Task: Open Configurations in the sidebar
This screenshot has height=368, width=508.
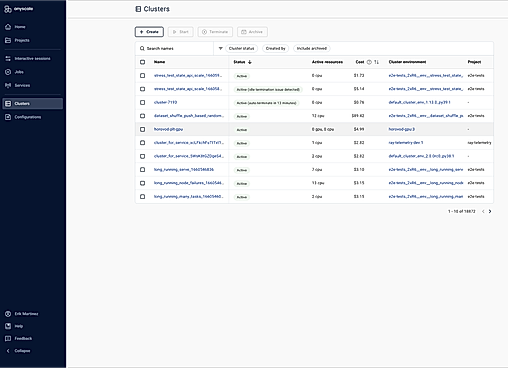Action: pyautogui.click(x=32, y=117)
